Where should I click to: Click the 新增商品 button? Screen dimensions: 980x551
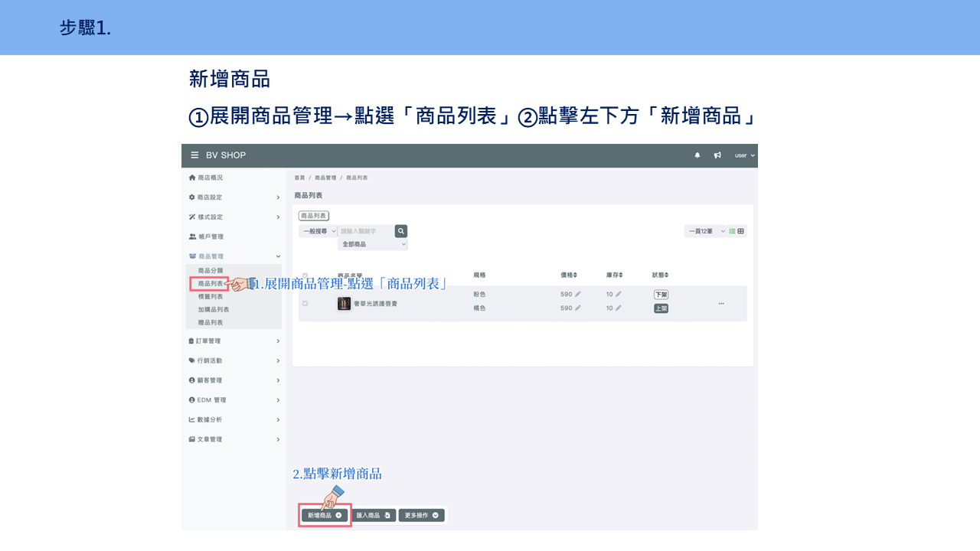tap(325, 516)
